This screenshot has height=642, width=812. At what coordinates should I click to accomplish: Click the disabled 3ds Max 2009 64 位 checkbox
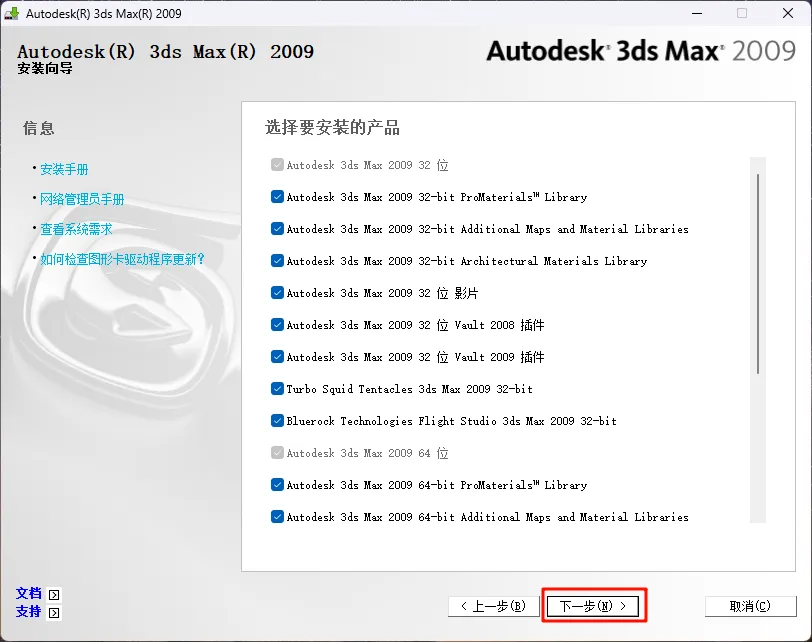(x=277, y=453)
